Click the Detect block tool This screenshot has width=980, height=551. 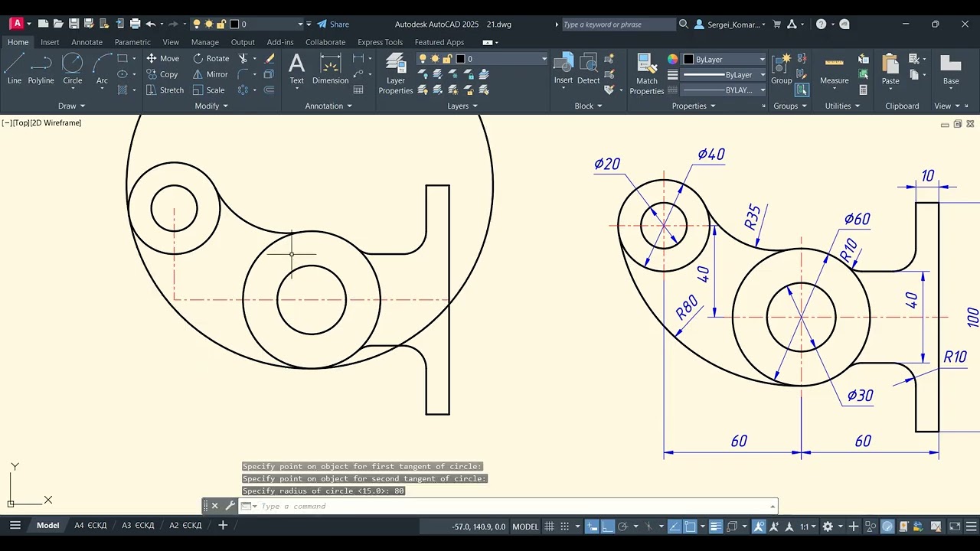point(589,69)
